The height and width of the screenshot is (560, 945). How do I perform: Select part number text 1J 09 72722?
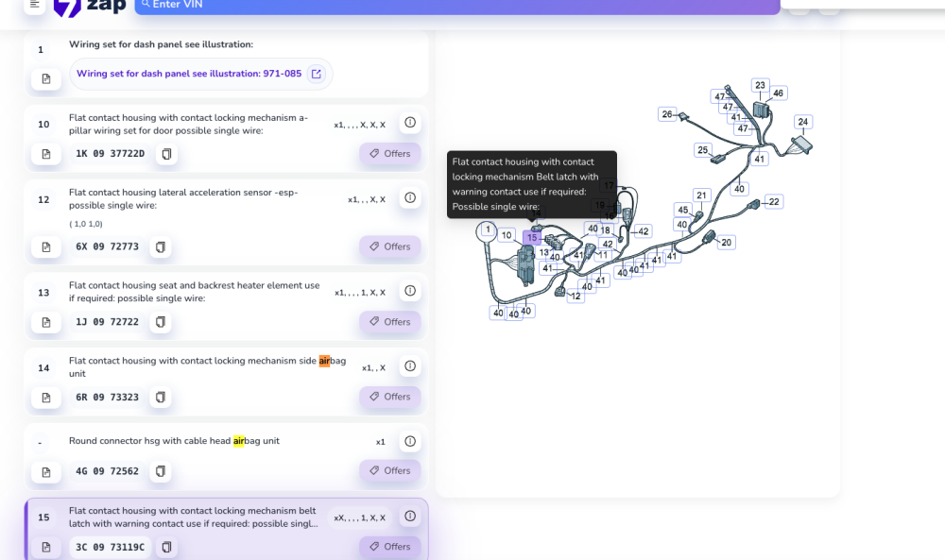(108, 321)
